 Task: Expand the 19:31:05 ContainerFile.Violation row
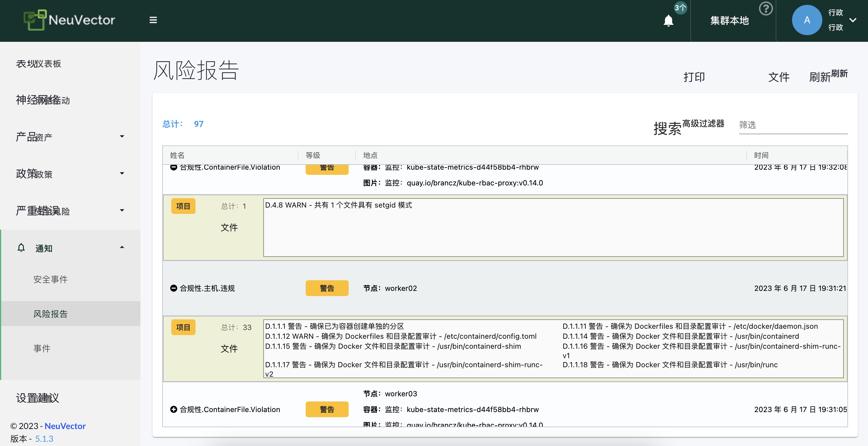pos(173,409)
